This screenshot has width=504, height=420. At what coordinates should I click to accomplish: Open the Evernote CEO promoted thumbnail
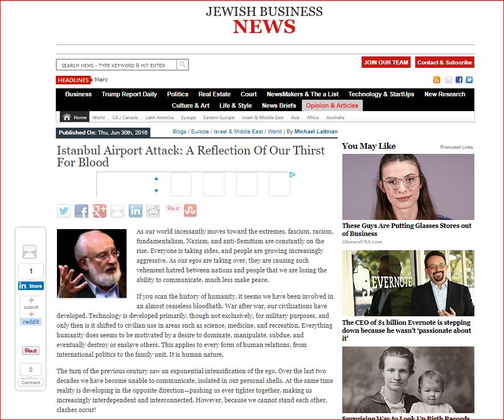pos(408,284)
